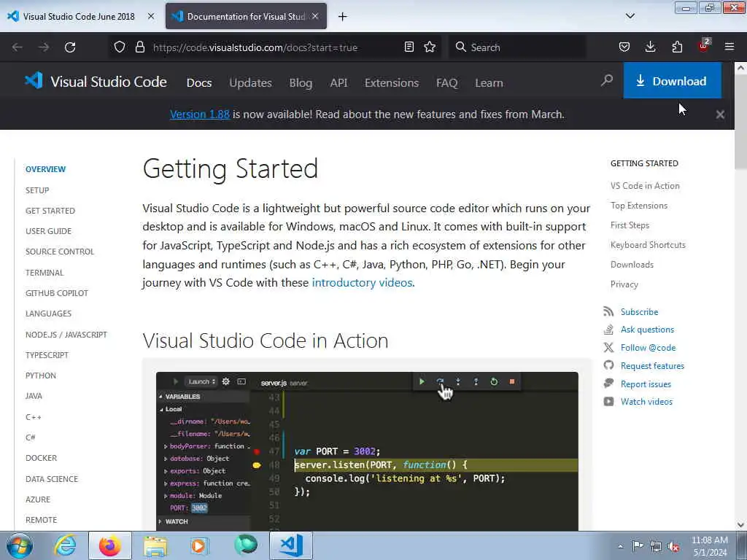Screen dimensions: 747x560
Task: Open a new browser tab
Action: [342, 17]
